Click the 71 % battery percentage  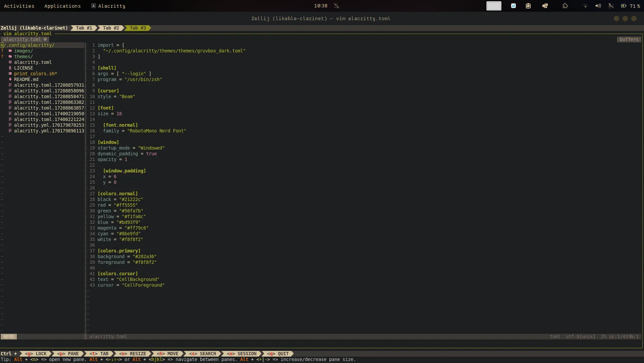click(x=635, y=6)
